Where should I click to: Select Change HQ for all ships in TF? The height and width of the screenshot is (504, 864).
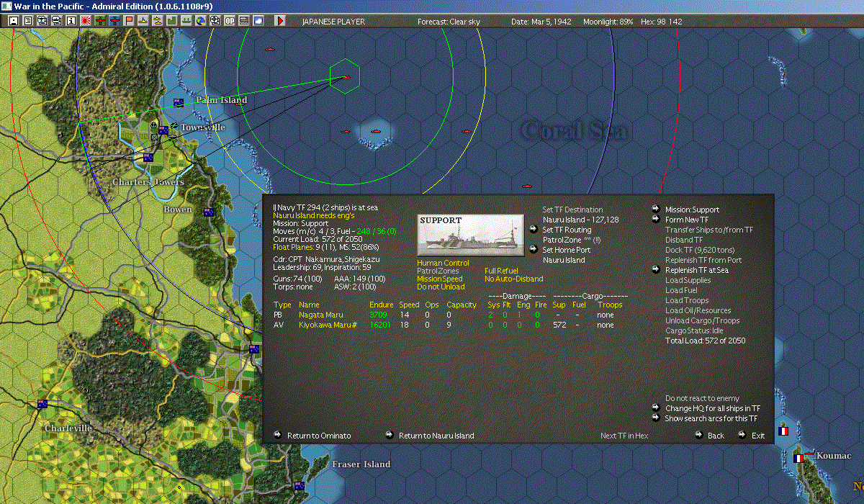[712, 409]
